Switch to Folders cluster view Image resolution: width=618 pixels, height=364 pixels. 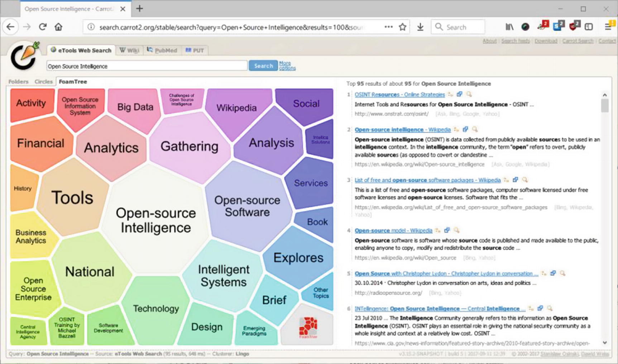point(18,82)
